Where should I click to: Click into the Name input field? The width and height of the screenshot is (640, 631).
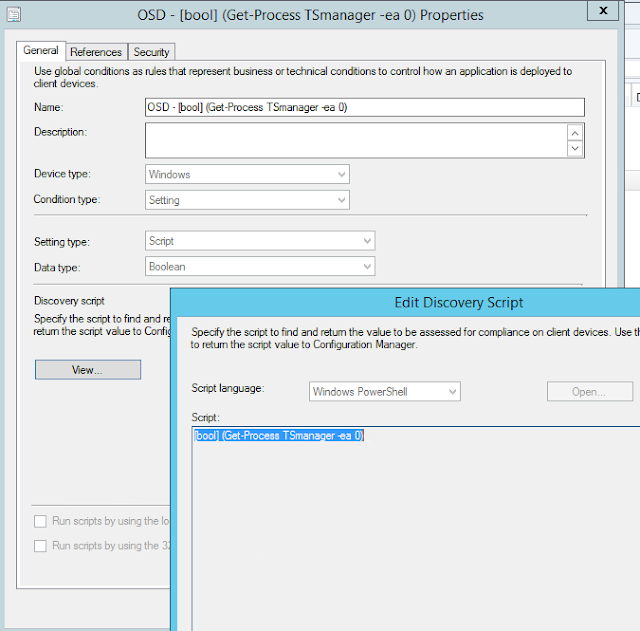364,107
